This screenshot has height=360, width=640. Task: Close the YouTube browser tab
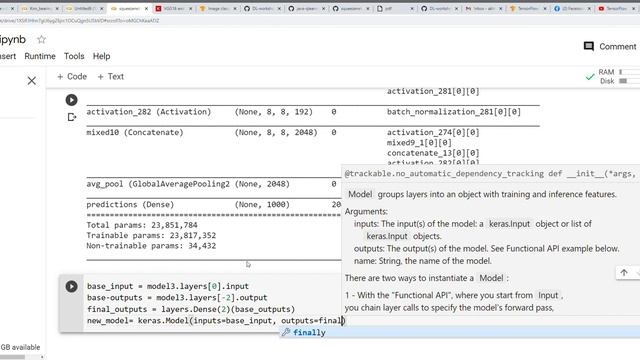(633, 9)
